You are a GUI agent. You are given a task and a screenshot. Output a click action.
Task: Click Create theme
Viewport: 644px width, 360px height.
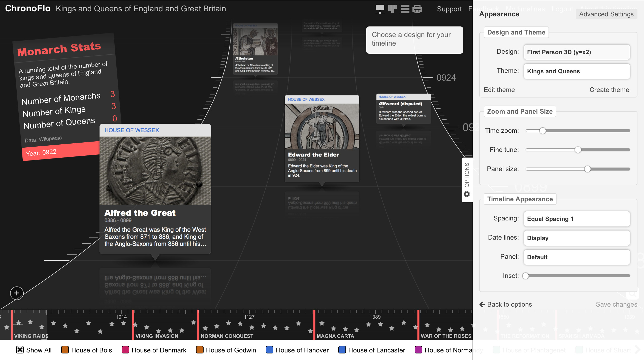tap(609, 90)
